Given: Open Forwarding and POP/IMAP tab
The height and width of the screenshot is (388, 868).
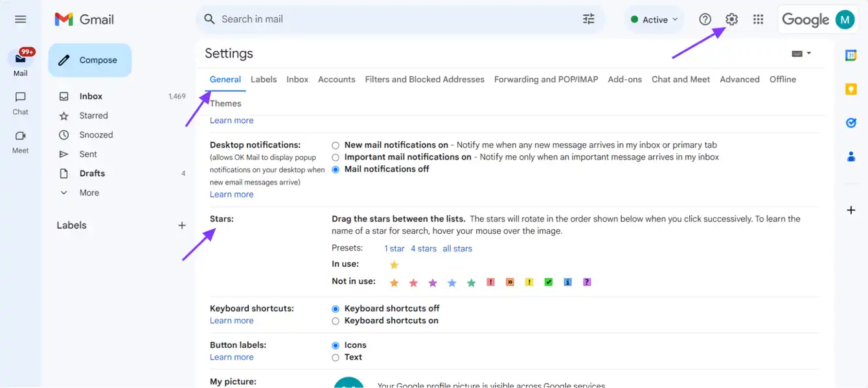Looking at the screenshot, I should click(546, 79).
